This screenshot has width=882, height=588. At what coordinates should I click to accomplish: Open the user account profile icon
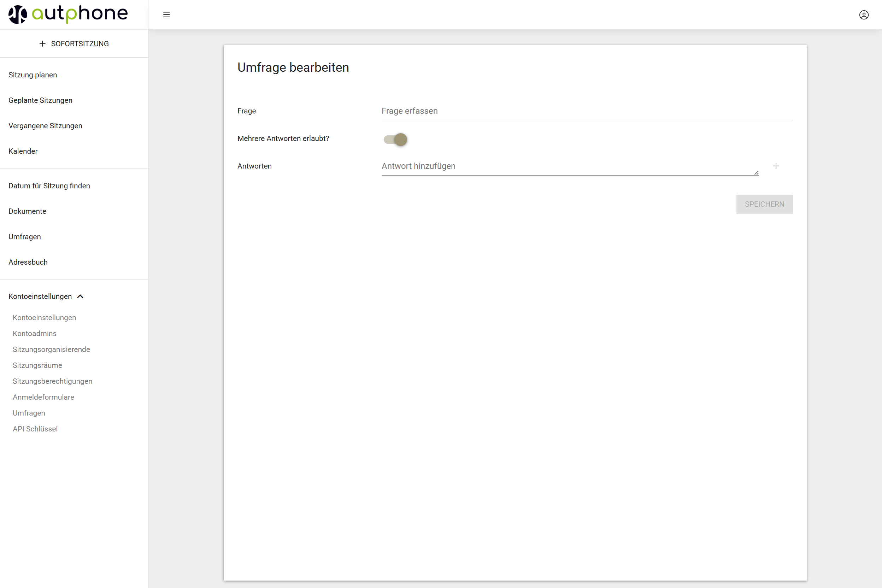[864, 14]
